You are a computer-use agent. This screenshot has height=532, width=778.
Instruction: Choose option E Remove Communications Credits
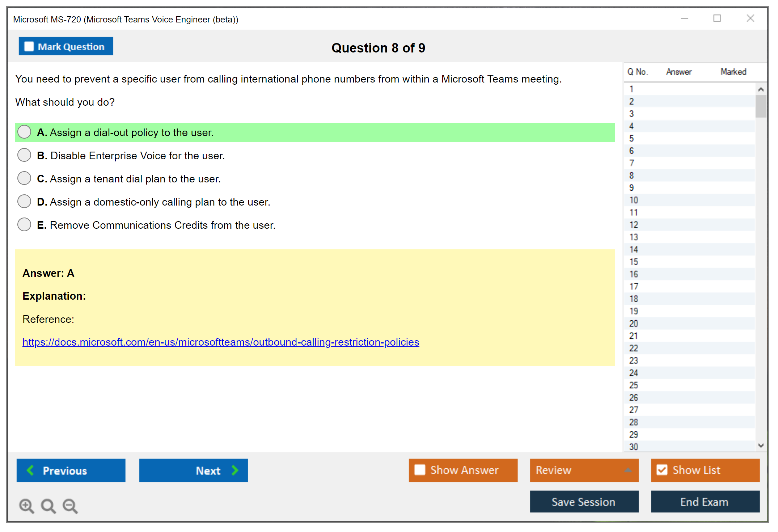click(24, 225)
